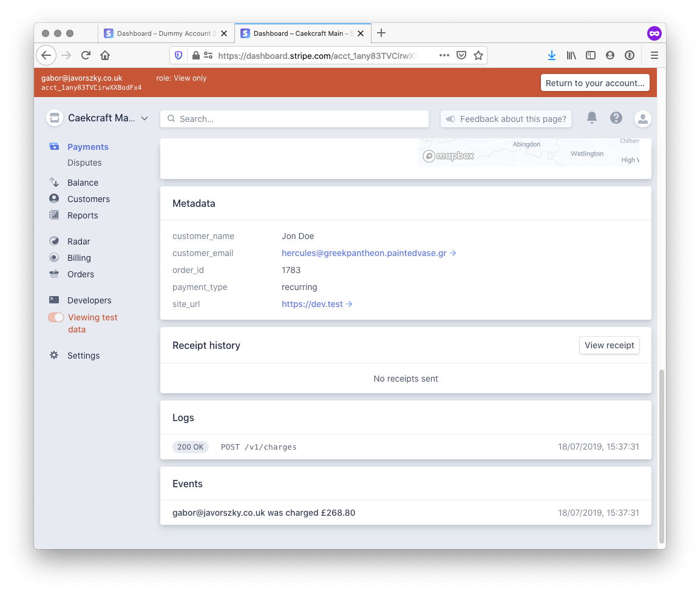
Task: Open the browser hamburger menu
Action: tap(654, 55)
